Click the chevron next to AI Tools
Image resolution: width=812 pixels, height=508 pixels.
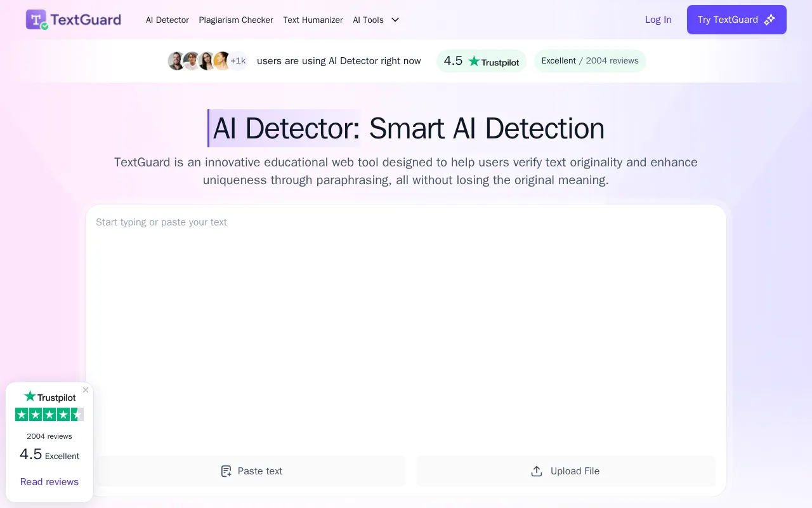pyautogui.click(x=395, y=20)
